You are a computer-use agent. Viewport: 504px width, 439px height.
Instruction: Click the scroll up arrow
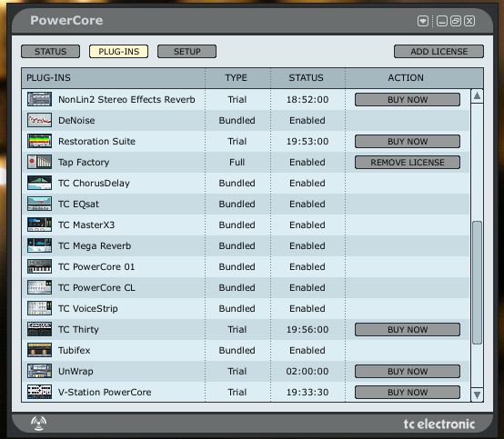[x=477, y=95]
